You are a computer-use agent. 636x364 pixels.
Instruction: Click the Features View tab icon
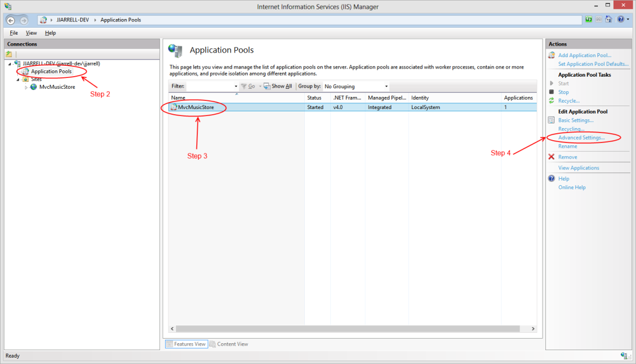(x=170, y=344)
